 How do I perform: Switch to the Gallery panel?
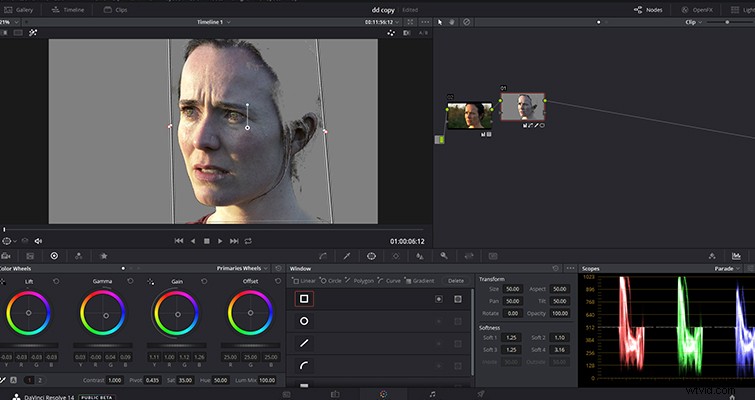pyautogui.click(x=19, y=10)
